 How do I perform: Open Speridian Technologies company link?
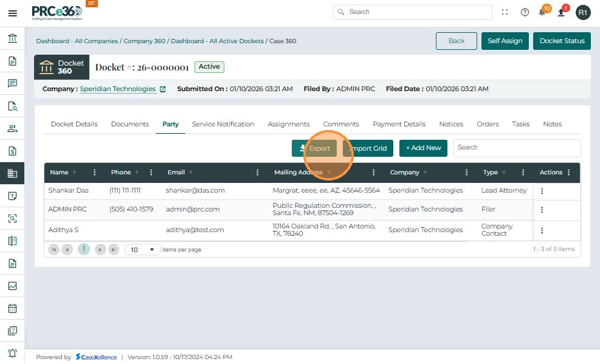coord(118,89)
